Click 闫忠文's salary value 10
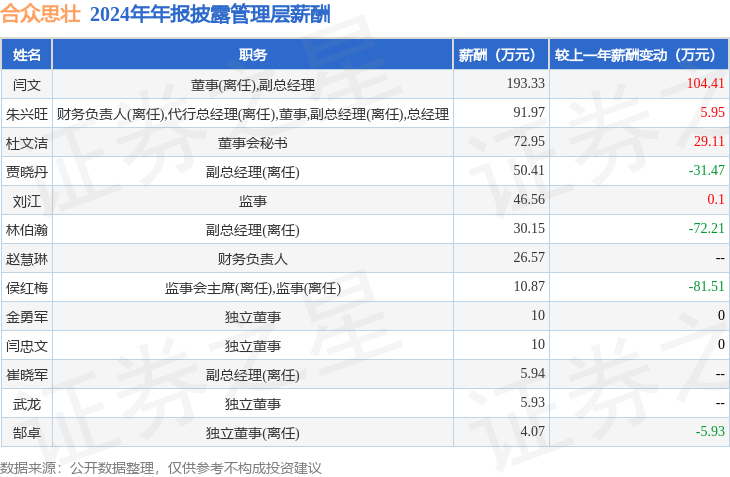 tap(538, 344)
